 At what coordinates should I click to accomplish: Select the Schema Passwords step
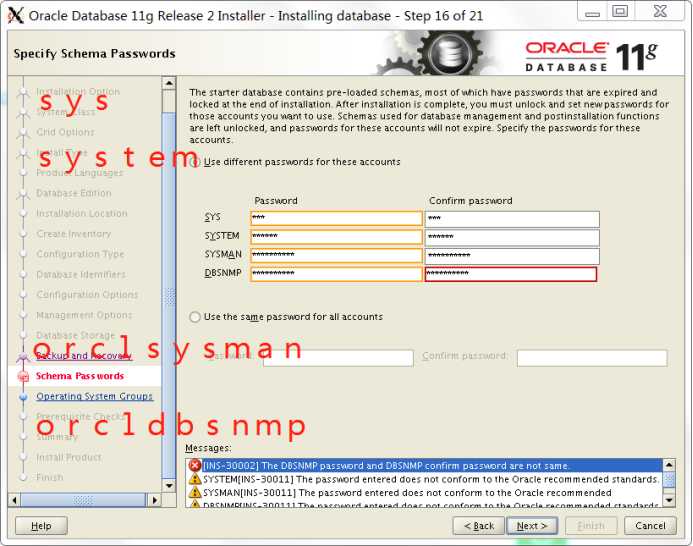click(x=80, y=376)
